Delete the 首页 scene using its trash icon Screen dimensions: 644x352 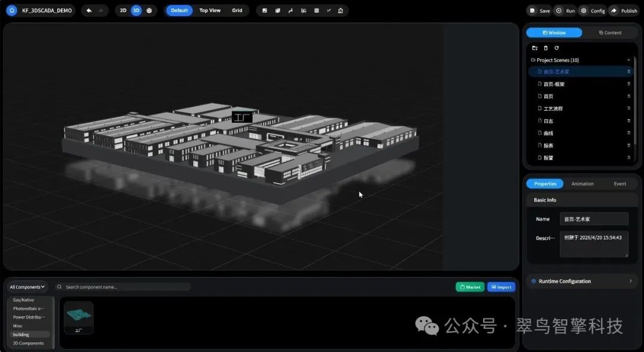[628, 96]
